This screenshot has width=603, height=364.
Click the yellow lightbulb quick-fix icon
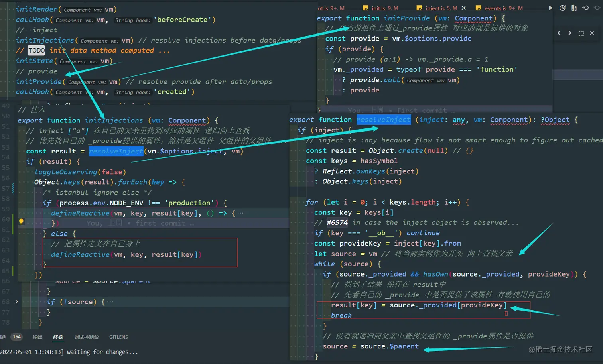(21, 222)
